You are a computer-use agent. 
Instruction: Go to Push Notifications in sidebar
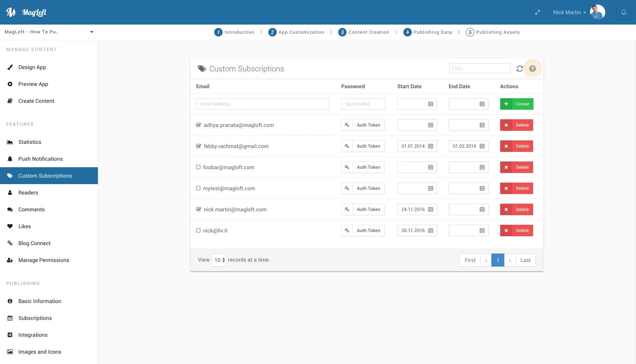click(x=40, y=159)
